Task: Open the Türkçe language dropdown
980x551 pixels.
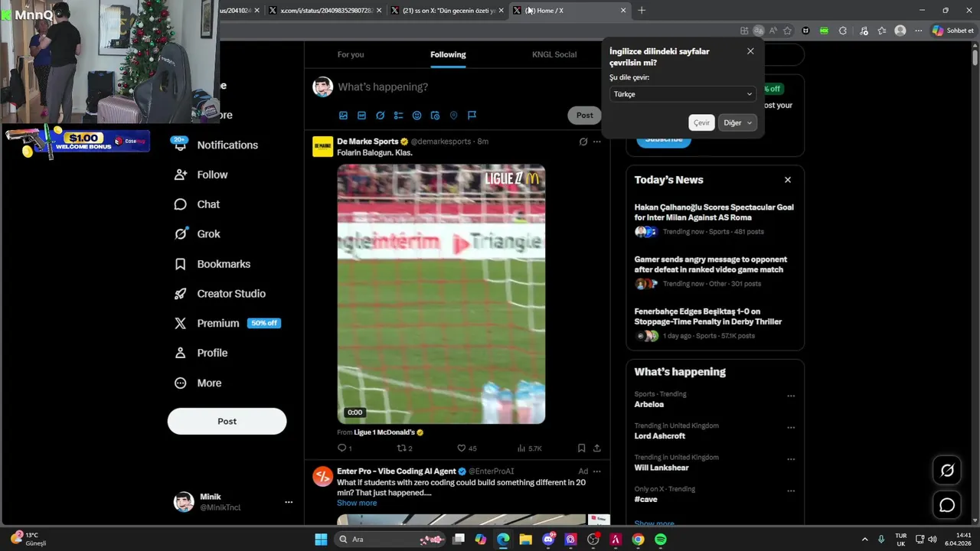Action: pos(682,94)
